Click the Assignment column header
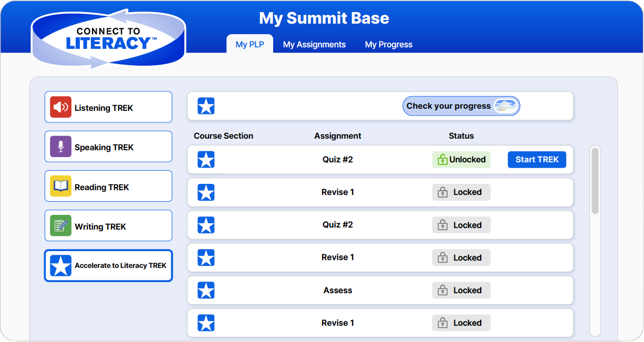Viewport: 644px width, 342px height. tap(338, 136)
